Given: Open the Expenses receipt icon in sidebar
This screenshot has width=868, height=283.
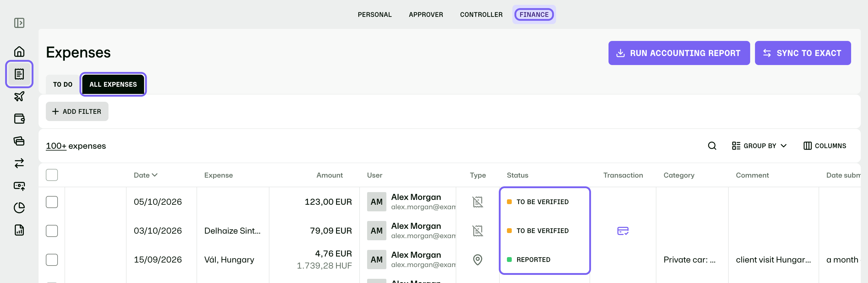Looking at the screenshot, I should click(x=19, y=74).
